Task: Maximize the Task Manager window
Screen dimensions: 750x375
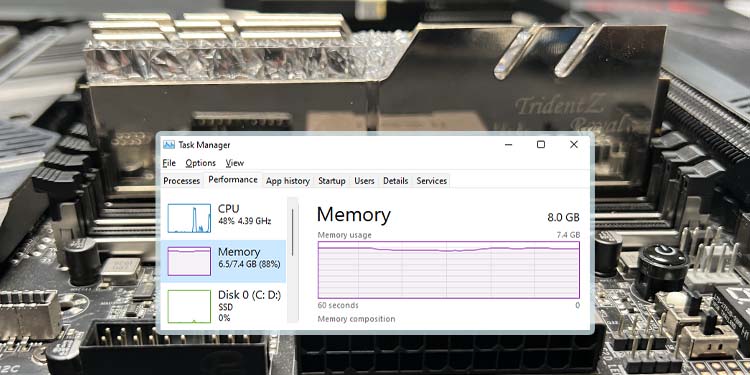Action: 540,144
